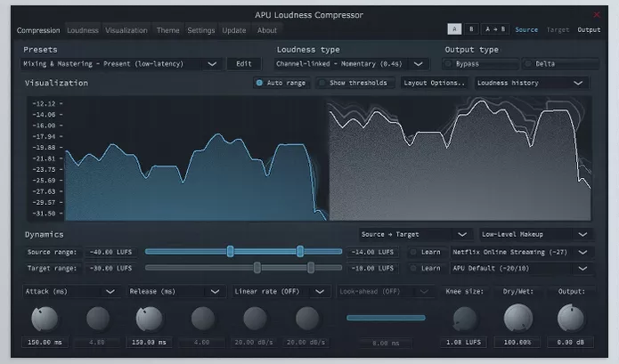
Task: Open the Loudness type dropdown
Action: [x=351, y=64]
